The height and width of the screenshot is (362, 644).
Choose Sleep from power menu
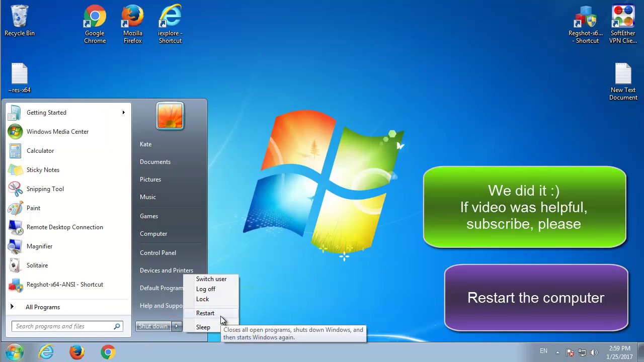click(x=203, y=327)
